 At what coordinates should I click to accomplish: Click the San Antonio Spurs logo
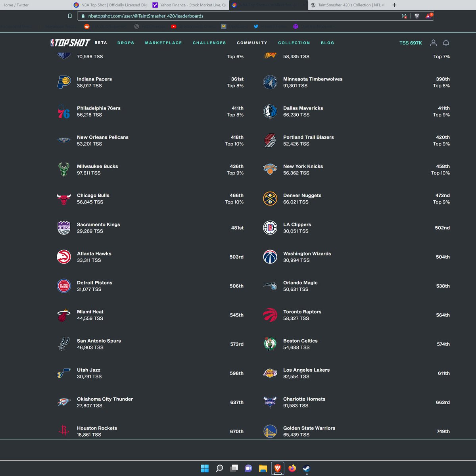point(64,344)
